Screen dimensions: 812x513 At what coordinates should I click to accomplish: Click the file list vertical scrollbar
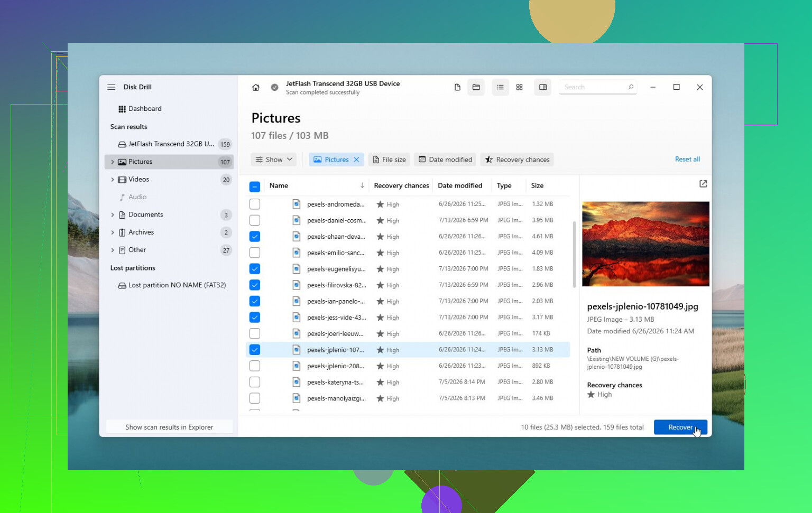pyautogui.click(x=575, y=255)
